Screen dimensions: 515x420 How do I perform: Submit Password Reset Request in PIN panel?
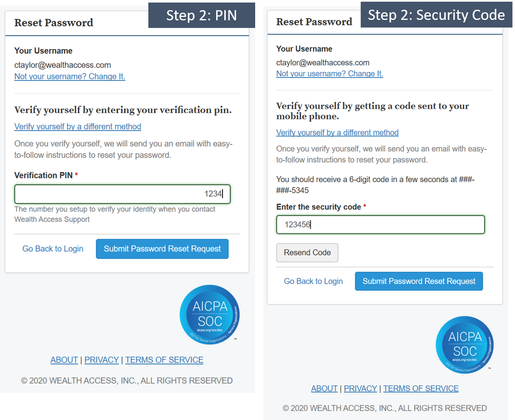click(x=162, y=249)
